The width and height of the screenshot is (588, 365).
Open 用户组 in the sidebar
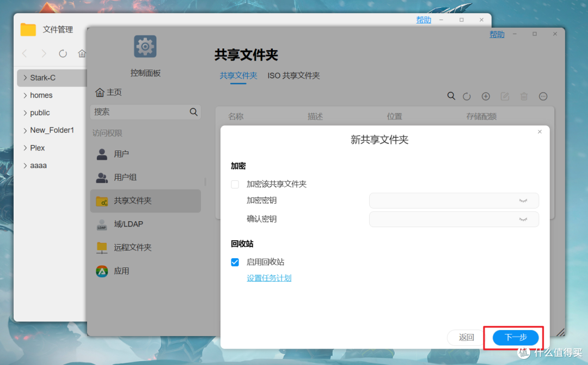click(145, 178)
